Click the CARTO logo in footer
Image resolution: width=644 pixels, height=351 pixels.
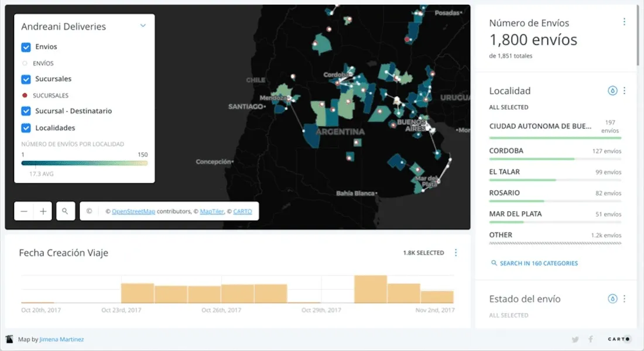point(618,339)
